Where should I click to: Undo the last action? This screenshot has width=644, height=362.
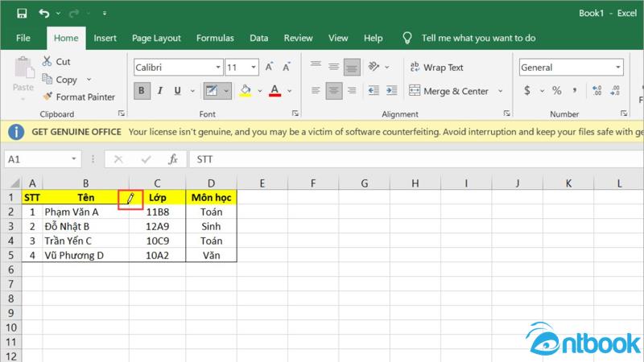(44, 13)
